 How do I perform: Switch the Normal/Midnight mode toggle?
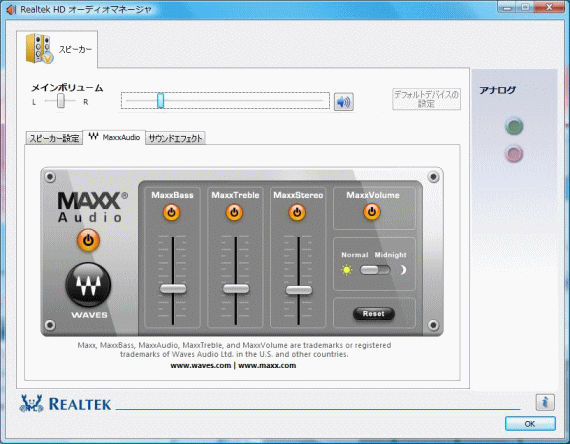[x=375, y=270]
